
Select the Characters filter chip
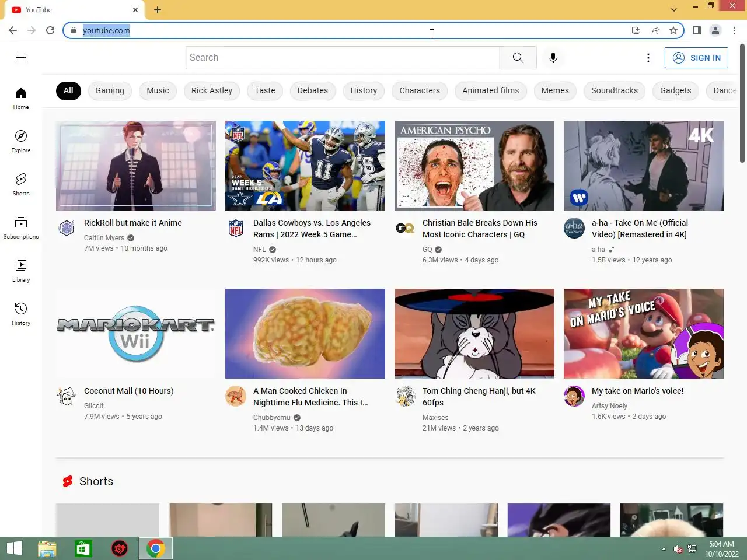click(x=420, y=90)
